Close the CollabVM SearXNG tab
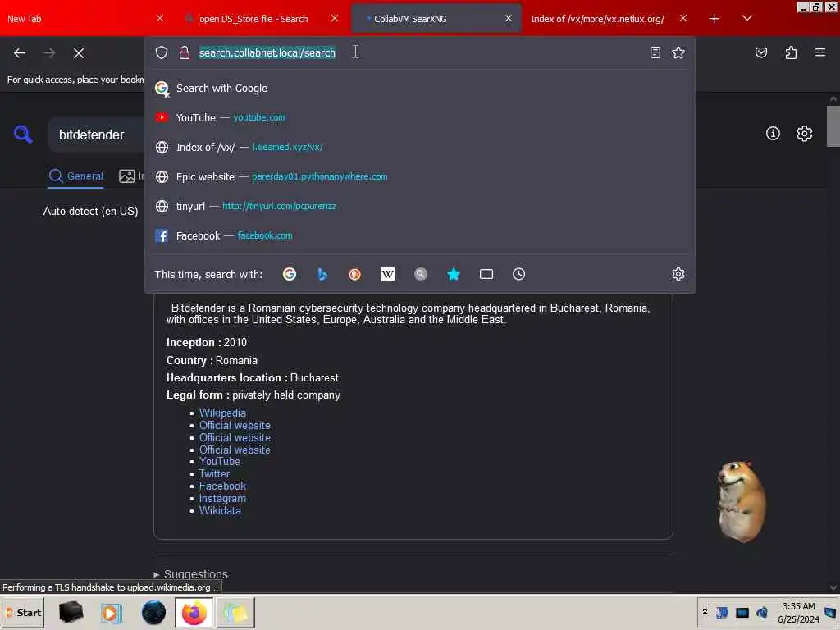Viewport: 840px width, 630px height. click(509, 18)
